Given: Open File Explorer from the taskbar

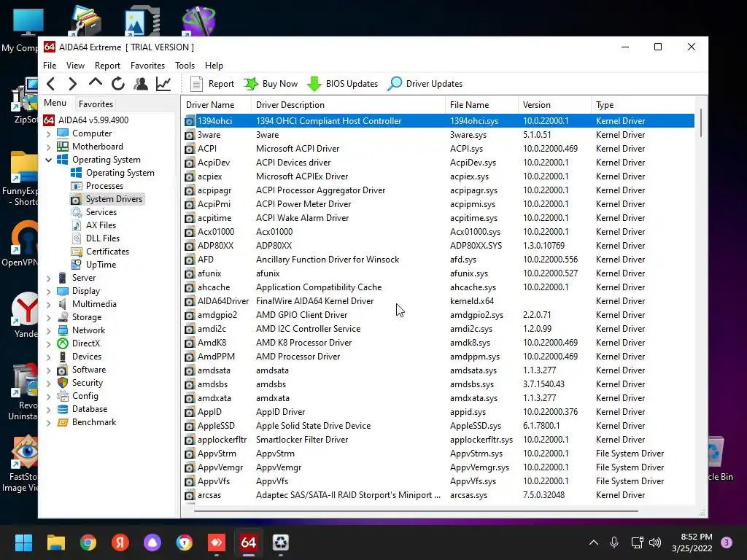Looking at the screenshot, I should (55, 542).
